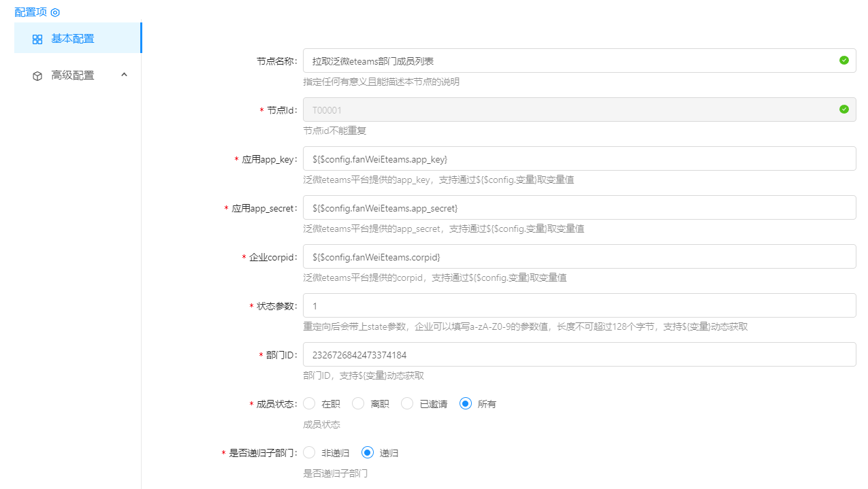Viewport: 868px width, 489px height.
Task: Collapse the 高级配置 chevron arrow
Action: [x=124, y=75]
